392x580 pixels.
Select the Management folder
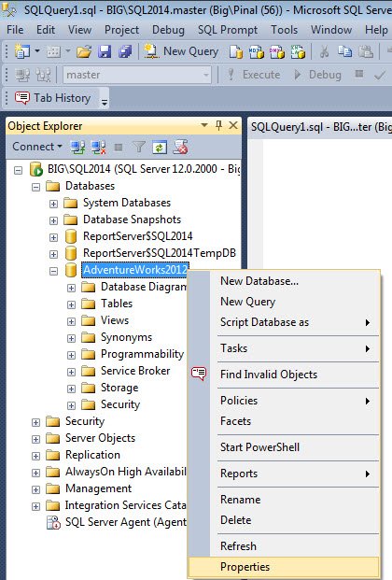98,488
